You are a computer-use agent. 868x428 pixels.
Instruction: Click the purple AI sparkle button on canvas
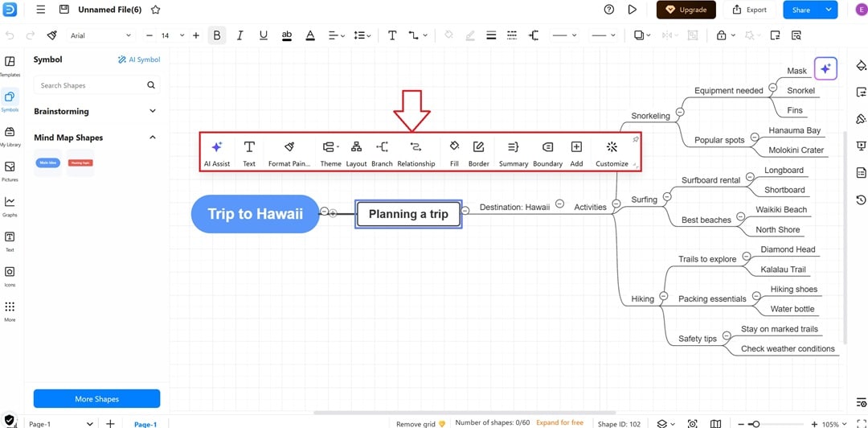(x=825, y=68)
